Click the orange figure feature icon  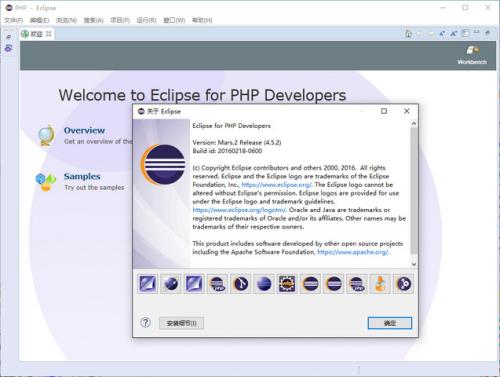pos(380,284)
